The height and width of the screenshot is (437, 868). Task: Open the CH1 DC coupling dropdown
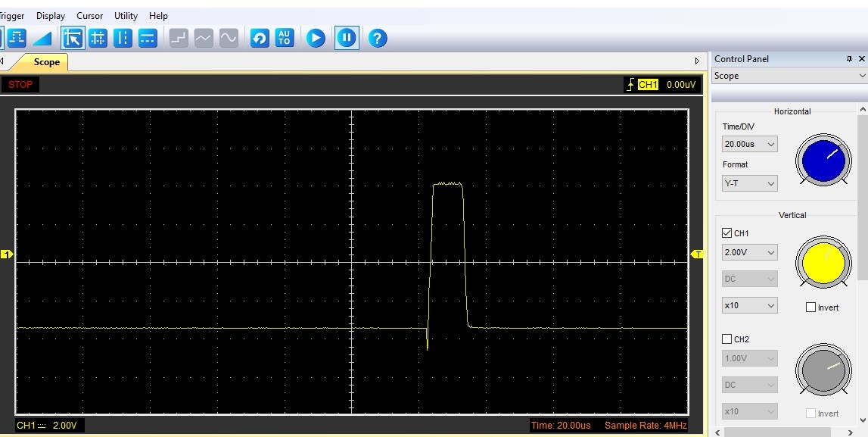(749, 279)
